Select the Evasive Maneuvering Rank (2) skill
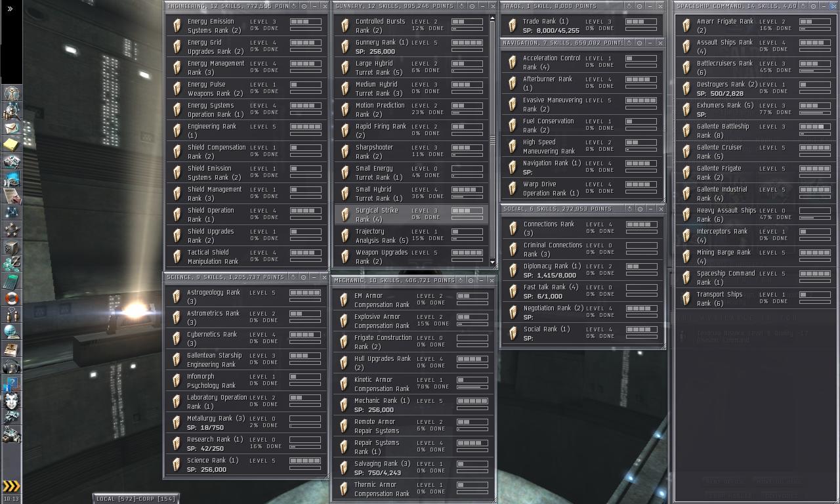 [x=582, y=104]
